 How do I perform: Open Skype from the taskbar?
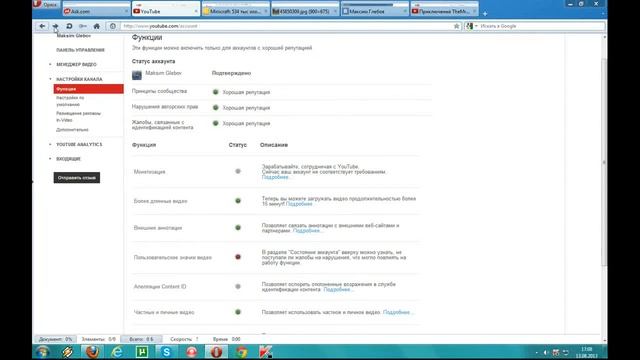167,352
